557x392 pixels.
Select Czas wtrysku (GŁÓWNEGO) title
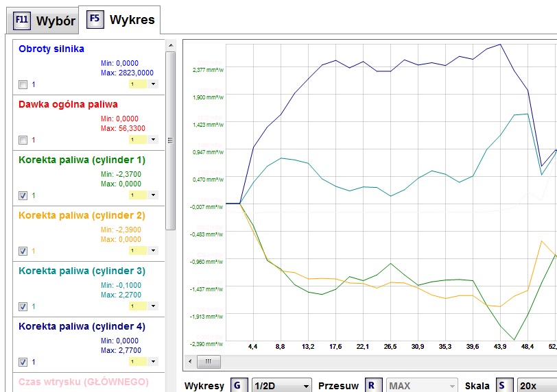coord(84,382)
